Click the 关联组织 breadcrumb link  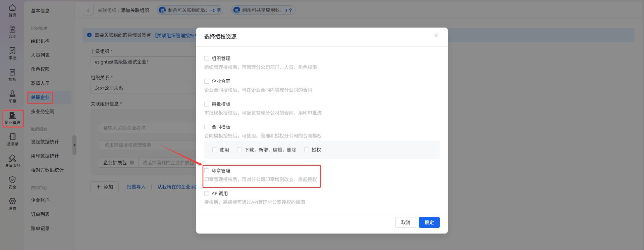tap(107, 10)
